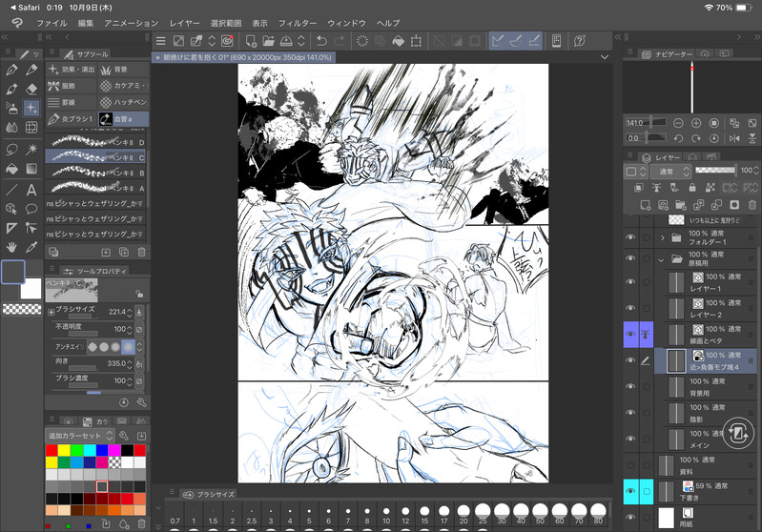The height and width of the screenshot is (532, 762).
Task: Click the Undo arrow in command bar
Action: [321, 41]
